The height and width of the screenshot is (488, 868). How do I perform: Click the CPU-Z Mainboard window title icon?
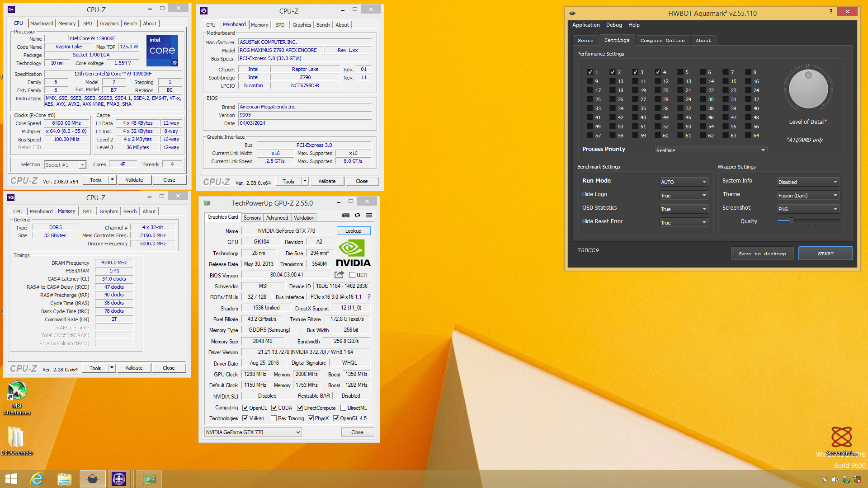coord(204,11)
